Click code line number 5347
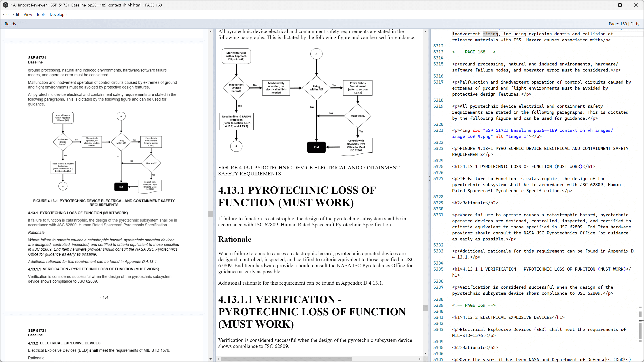Viewport: 644px width, 362px height. (x=438, y=360)
